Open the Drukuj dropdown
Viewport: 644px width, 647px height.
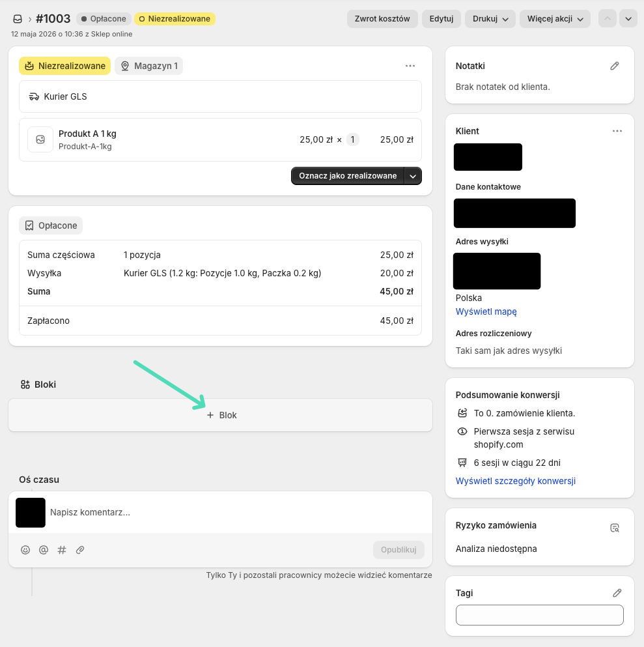[490, 18]
